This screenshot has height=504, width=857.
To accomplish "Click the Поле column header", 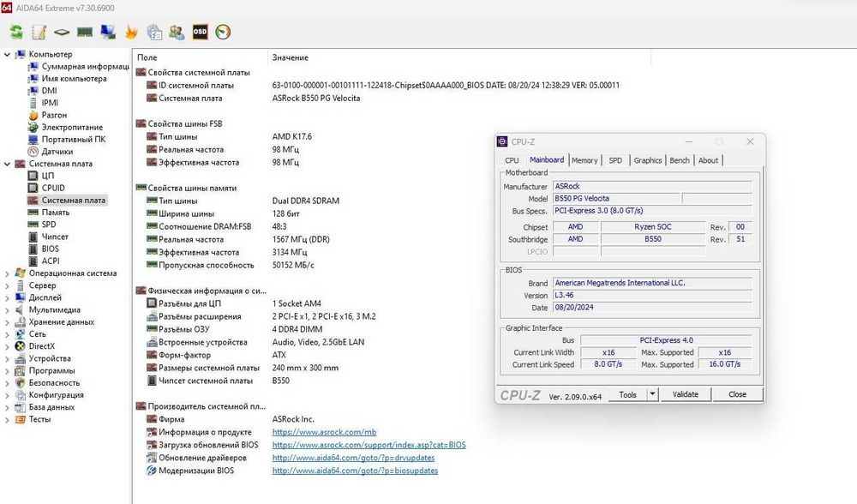I will click(x=200, y=57).
